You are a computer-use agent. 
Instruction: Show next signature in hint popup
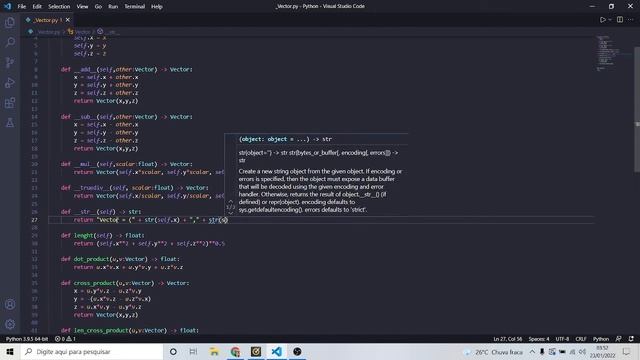point(231,213)
